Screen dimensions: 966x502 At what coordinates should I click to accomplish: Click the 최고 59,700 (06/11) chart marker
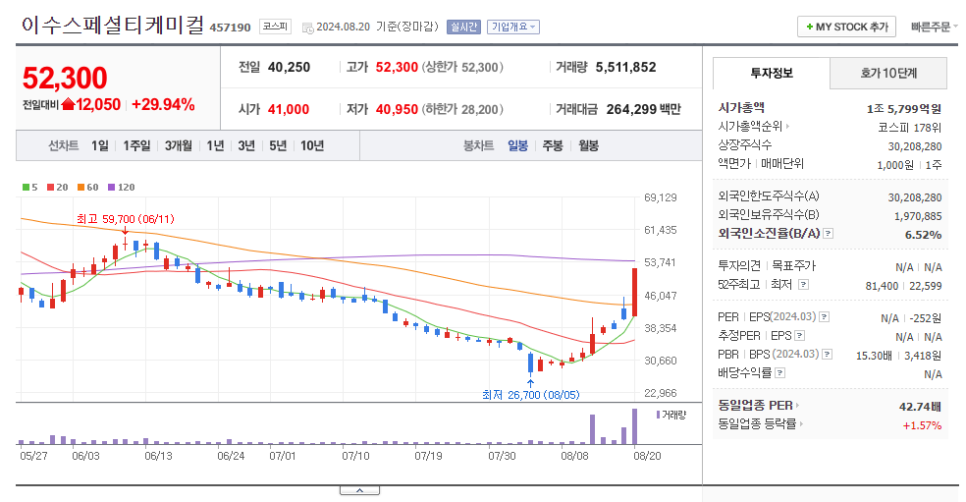[125, 219]
